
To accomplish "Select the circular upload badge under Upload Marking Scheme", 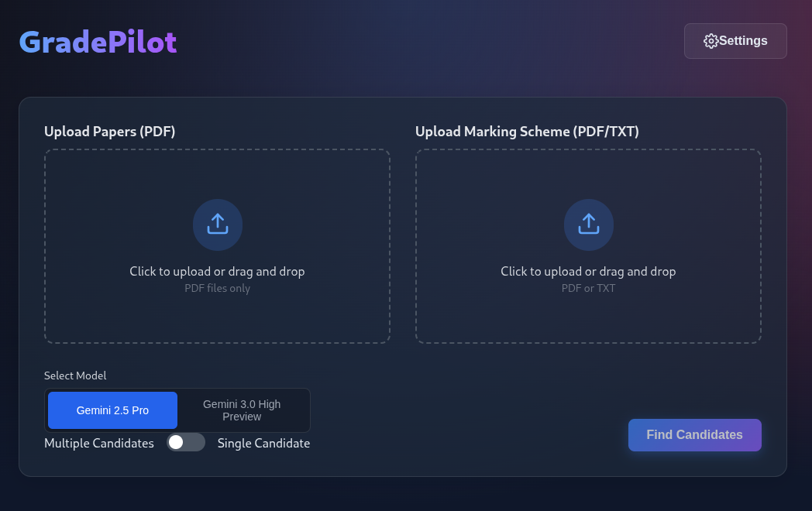I will point(589,225).
